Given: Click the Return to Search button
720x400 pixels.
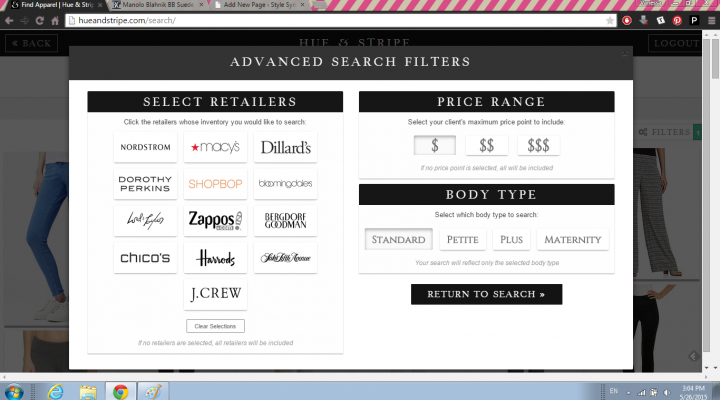Looking at the screenshot, I should (486, 294).
